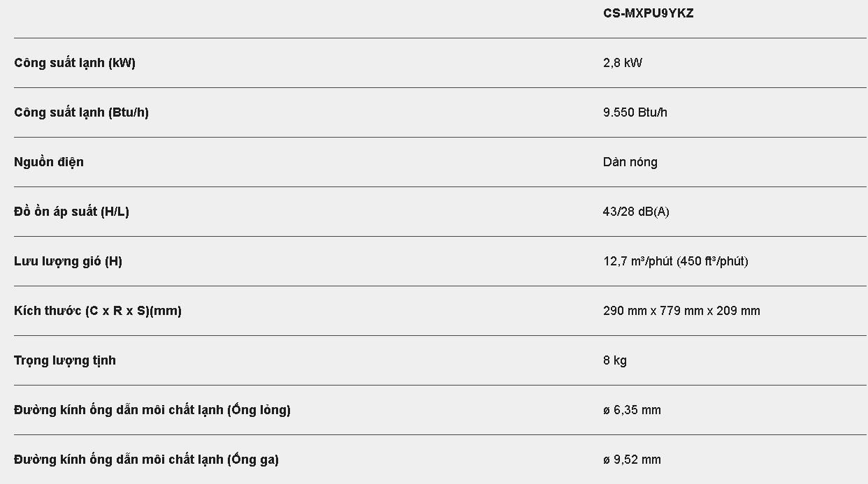The image size is (868, 484).
Task: Click the Ống ga pipe diameter label
Action: click(146, 460)
